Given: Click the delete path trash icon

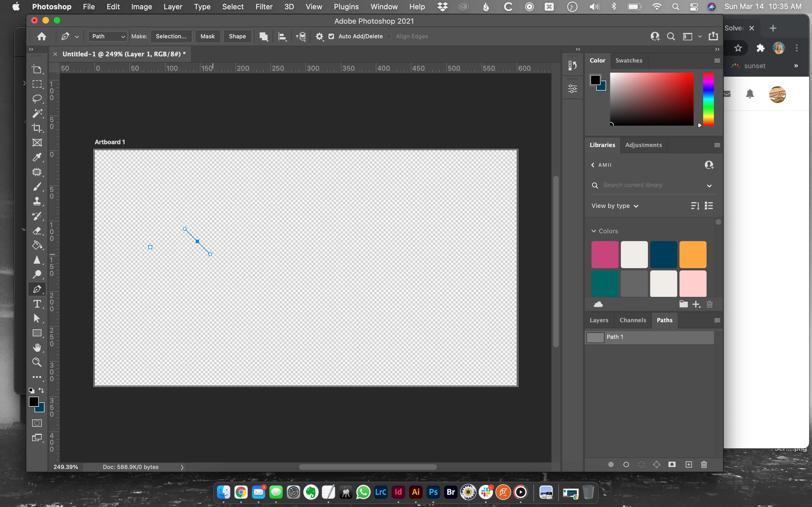Looking at the screenshot, I should point(704,464).
